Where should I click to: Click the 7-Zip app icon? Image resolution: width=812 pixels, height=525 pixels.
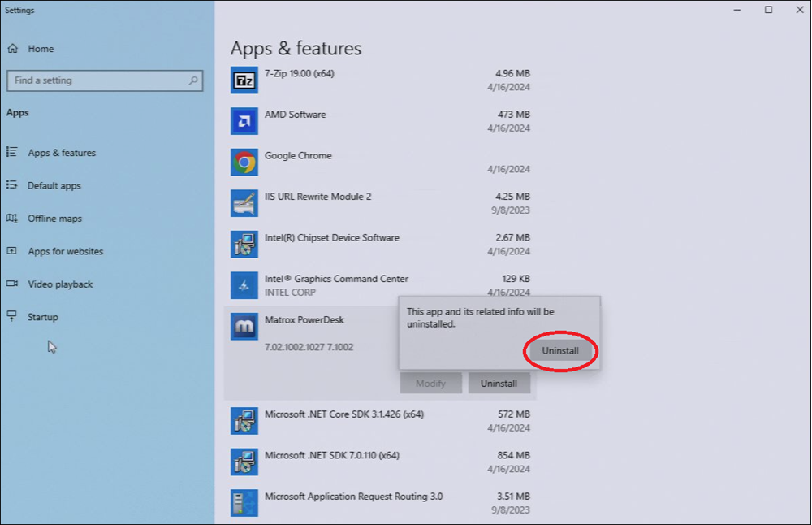[244, 80]
